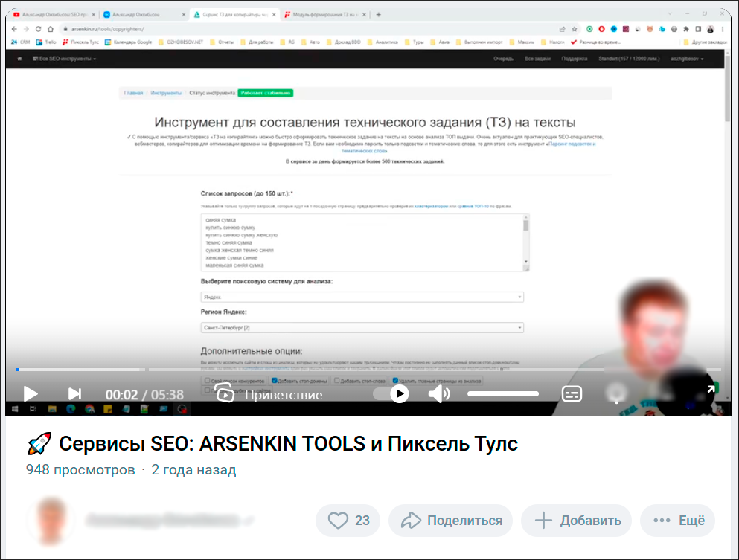Click the browser forward arrow
Screen dimensions: 739x560
(26, 29)
